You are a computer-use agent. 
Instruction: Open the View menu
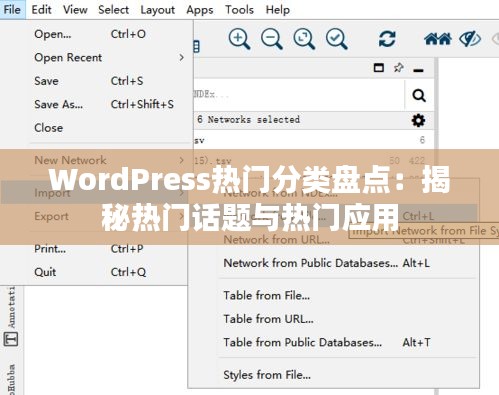(75, 9)
